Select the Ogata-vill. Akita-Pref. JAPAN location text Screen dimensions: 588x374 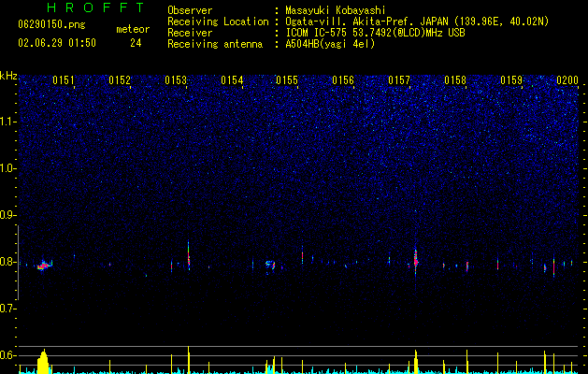tap(417, 22)
